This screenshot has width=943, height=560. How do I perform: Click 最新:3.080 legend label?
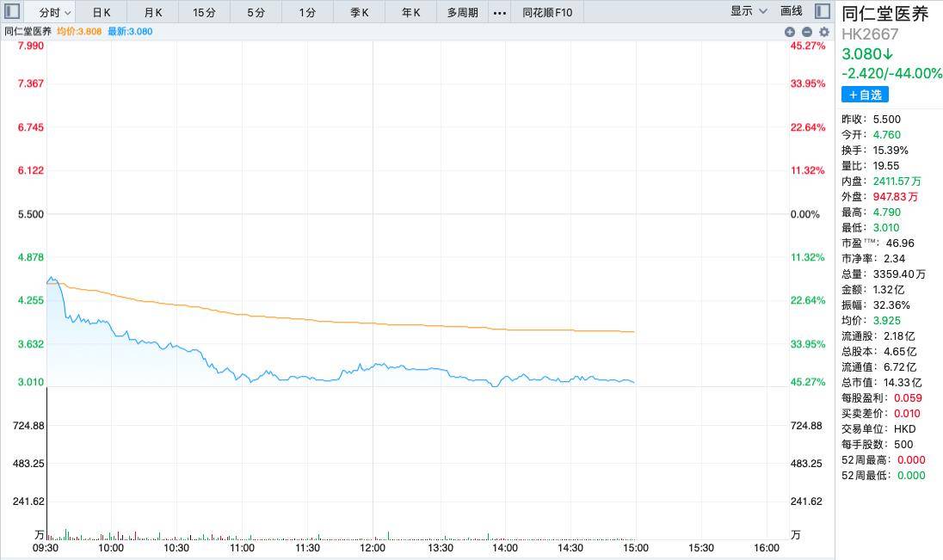[x=130, y=31]
